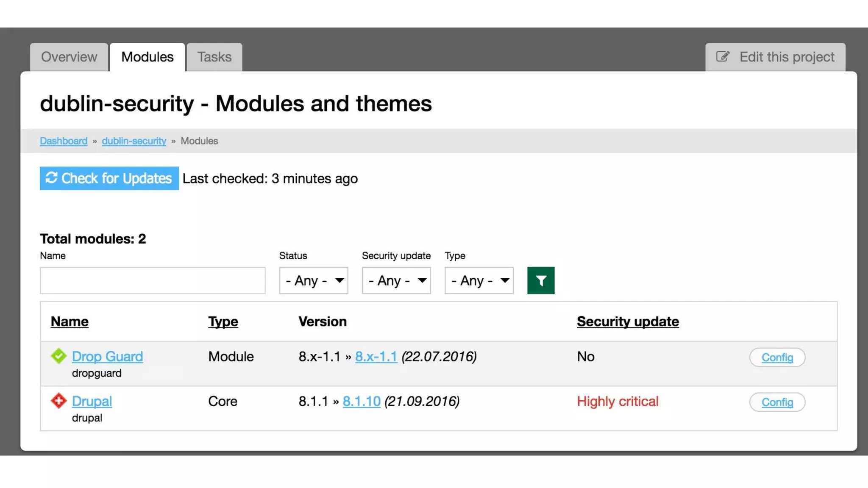Expand the Type filter dropdown
This screenshot has height=488, width=868.
tap(479, 280)
